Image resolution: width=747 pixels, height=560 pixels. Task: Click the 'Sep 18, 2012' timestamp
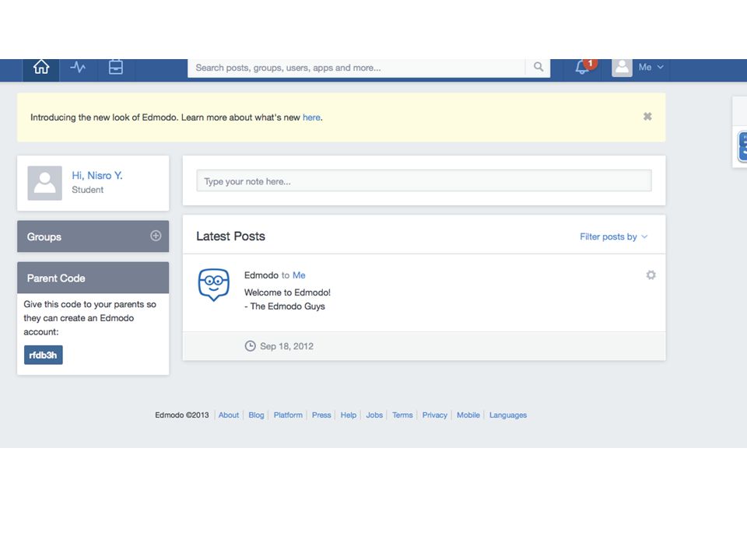(287, 346)
